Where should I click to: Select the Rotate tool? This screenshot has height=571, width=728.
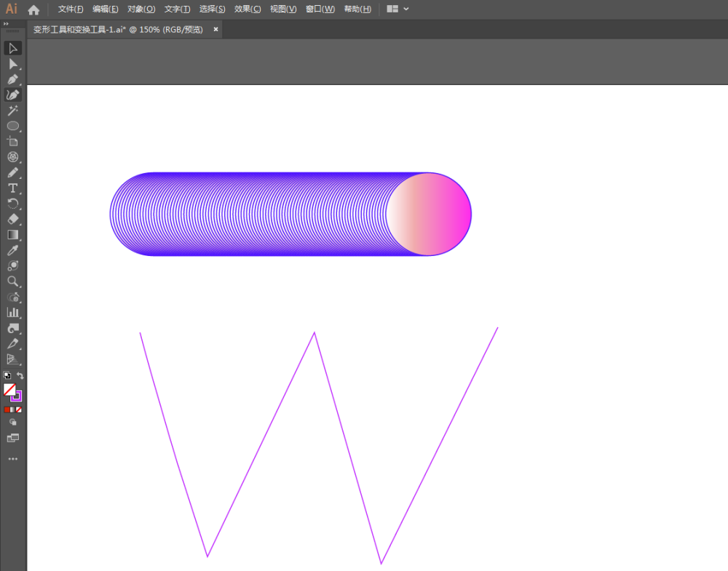click(13, 204)
